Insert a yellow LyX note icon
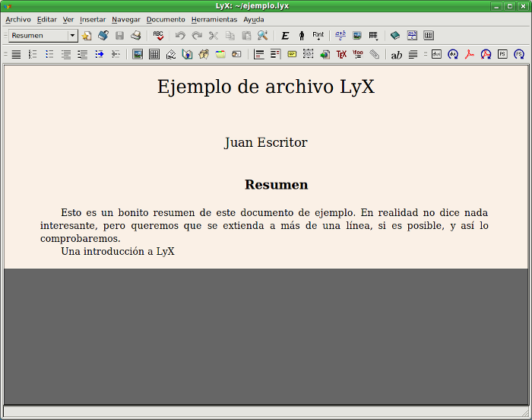The height and width of the screenshot is (420, 532). coord(292,54)
